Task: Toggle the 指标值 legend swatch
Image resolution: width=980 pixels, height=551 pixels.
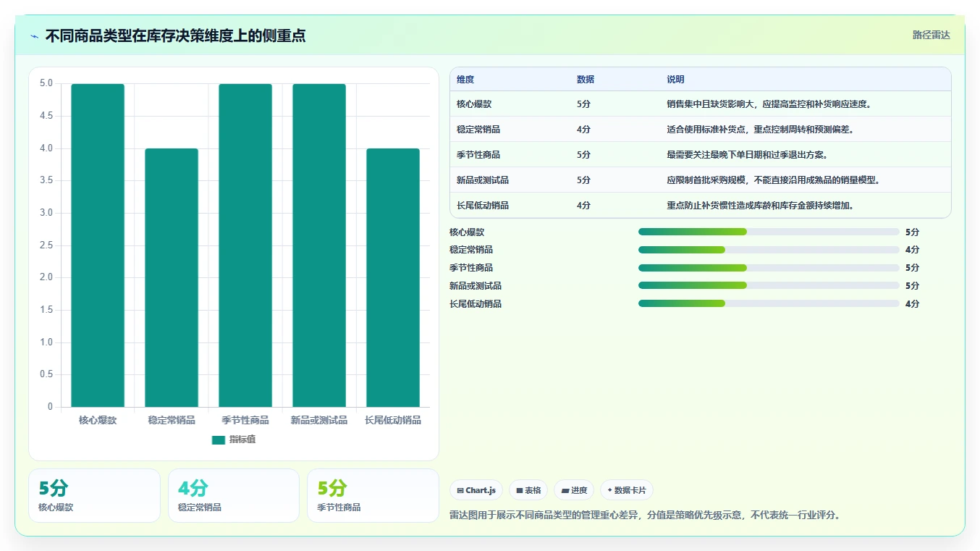Action: click(x=219, y=439)
